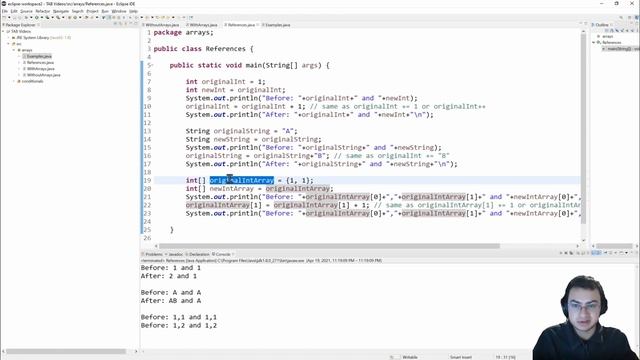Open the Source menu
Screen dimensions: 640x360
click(26, 11)
